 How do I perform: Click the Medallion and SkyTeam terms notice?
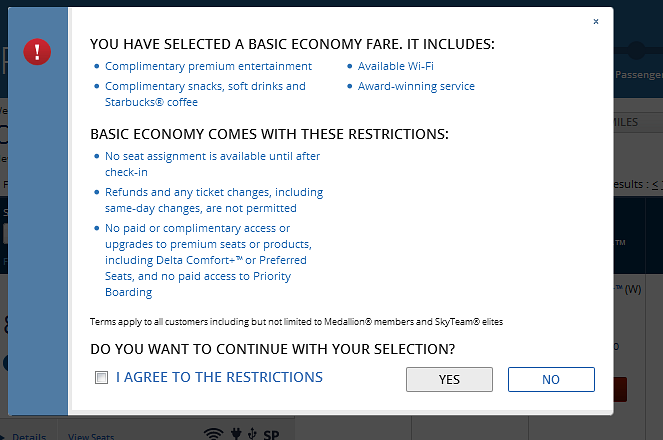pyautogui.click(x=296, y=322)
